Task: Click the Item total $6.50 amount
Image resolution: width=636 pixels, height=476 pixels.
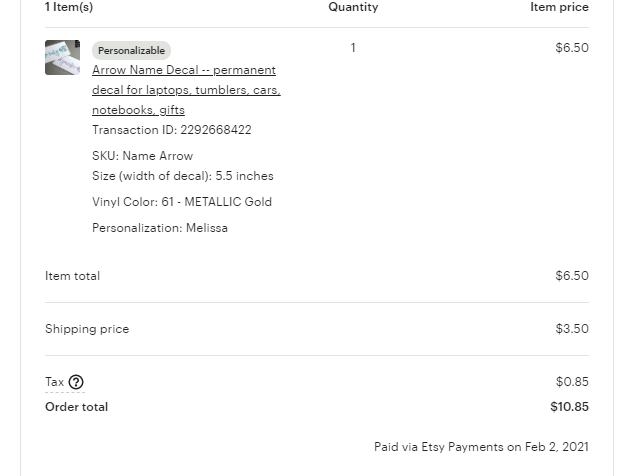Action: (x=572, y=276)
